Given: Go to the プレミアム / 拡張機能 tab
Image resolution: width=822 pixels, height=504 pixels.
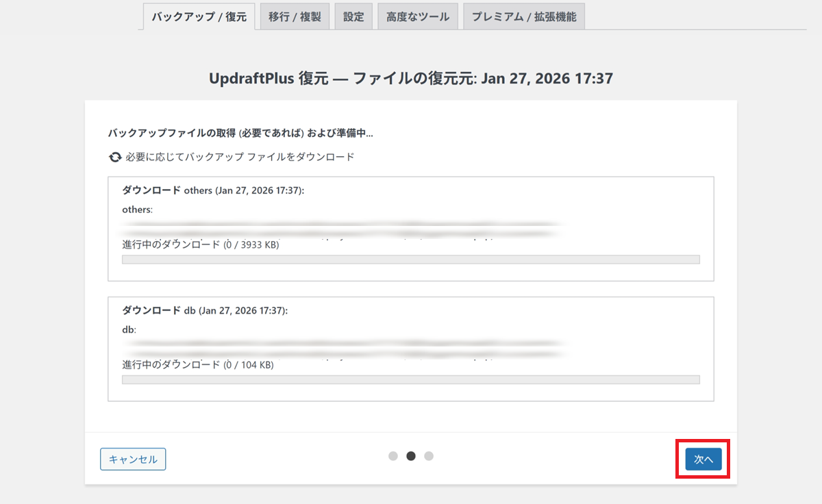Looking at the screenshot, I should pos(523,17).
